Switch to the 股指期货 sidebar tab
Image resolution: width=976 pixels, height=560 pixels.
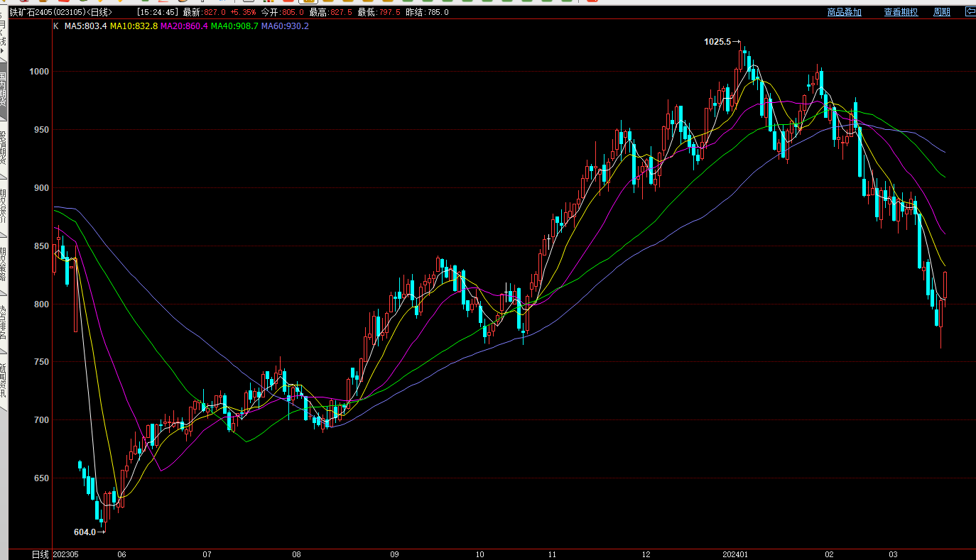click(x=3, y=150)
